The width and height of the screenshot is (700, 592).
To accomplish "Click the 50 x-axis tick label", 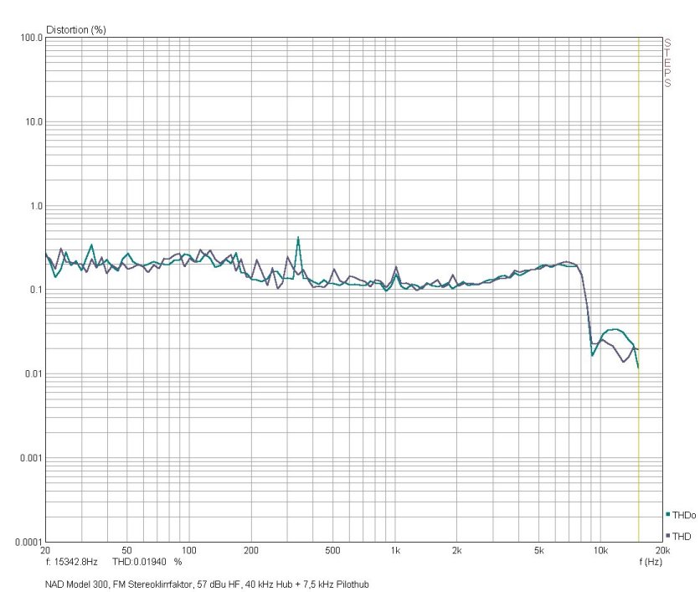I will 126,550.
